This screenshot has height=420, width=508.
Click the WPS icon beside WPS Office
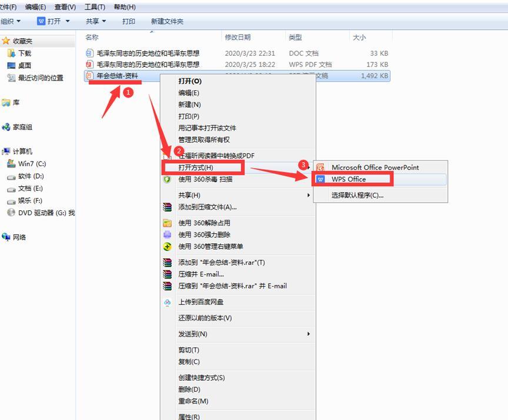tap(320, 179)
